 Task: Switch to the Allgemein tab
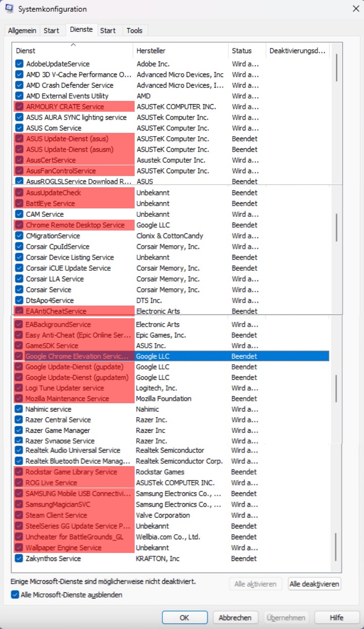pyautogui.click(x=22, y=31)
